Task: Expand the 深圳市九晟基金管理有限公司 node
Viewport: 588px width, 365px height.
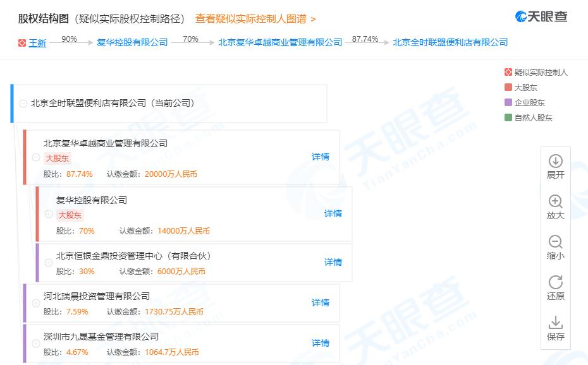Action: point(36,344)
